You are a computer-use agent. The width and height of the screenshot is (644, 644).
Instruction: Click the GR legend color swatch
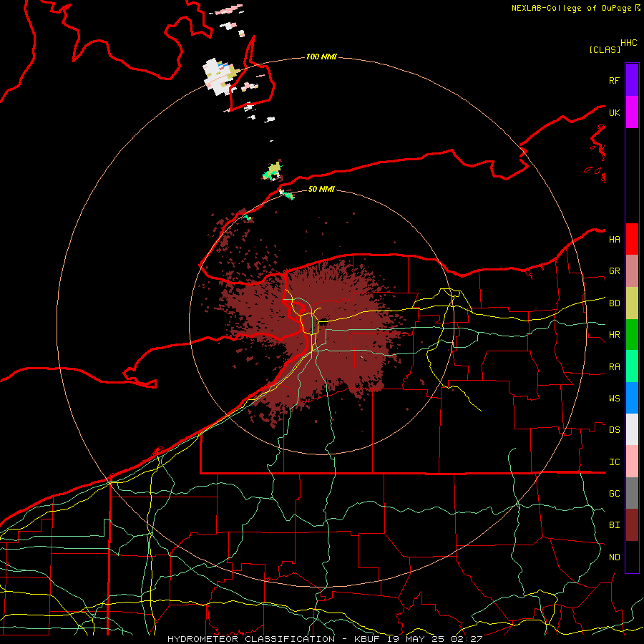coord(632,271)
